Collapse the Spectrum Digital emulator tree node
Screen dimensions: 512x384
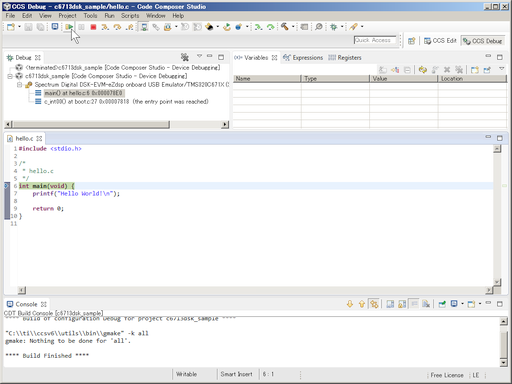(x=19, y=85)
